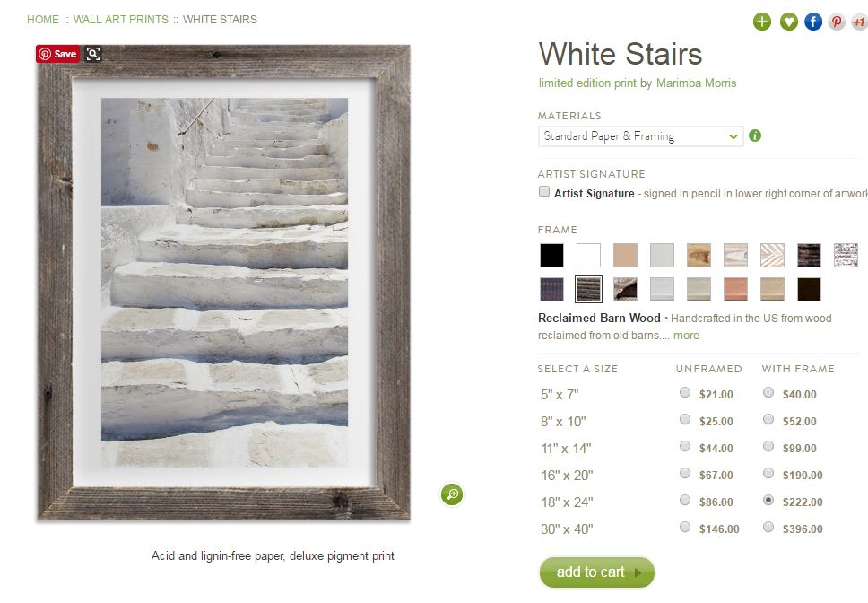Enable the Artist Signature checkbox

544,192
